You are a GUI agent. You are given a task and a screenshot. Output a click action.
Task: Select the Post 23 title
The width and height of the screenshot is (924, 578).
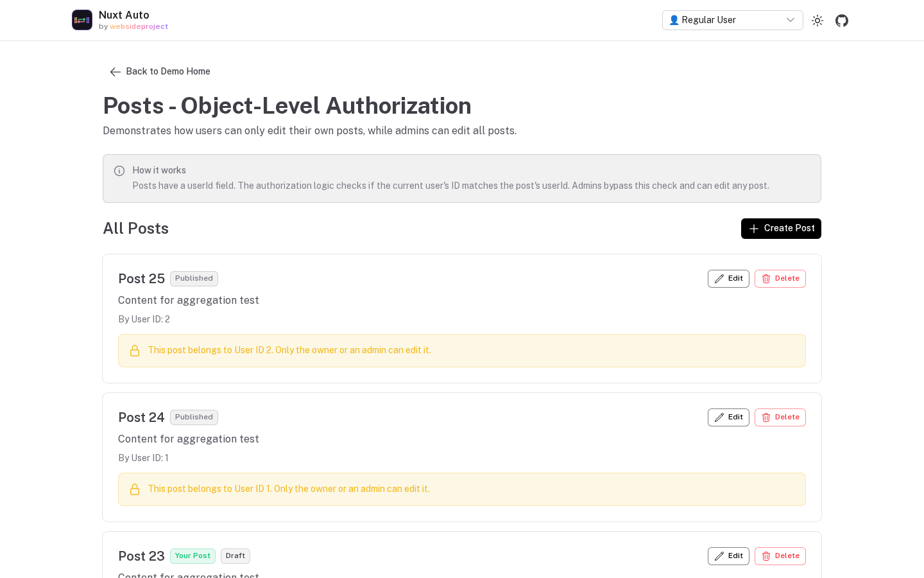coord(142,556)
